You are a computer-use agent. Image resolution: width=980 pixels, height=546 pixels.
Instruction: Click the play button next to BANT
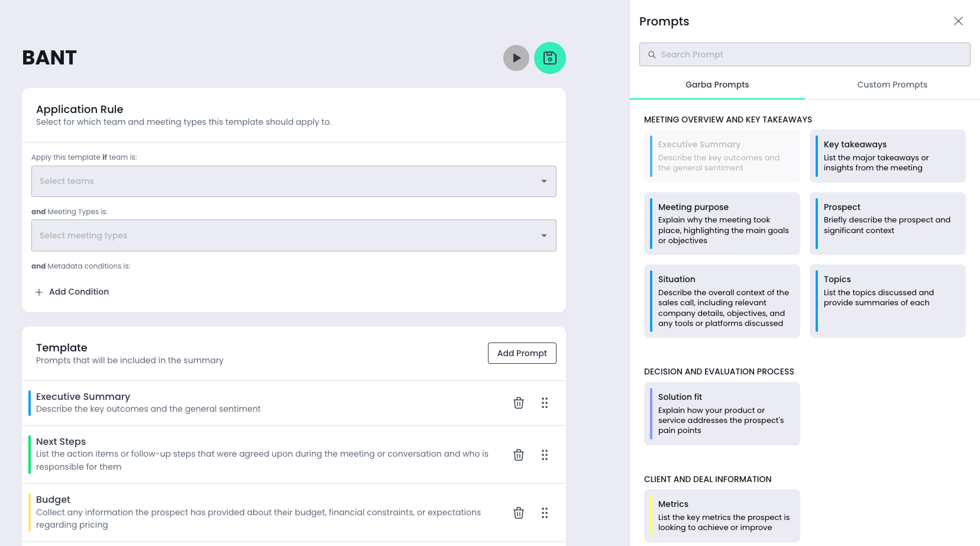point(516,58)
